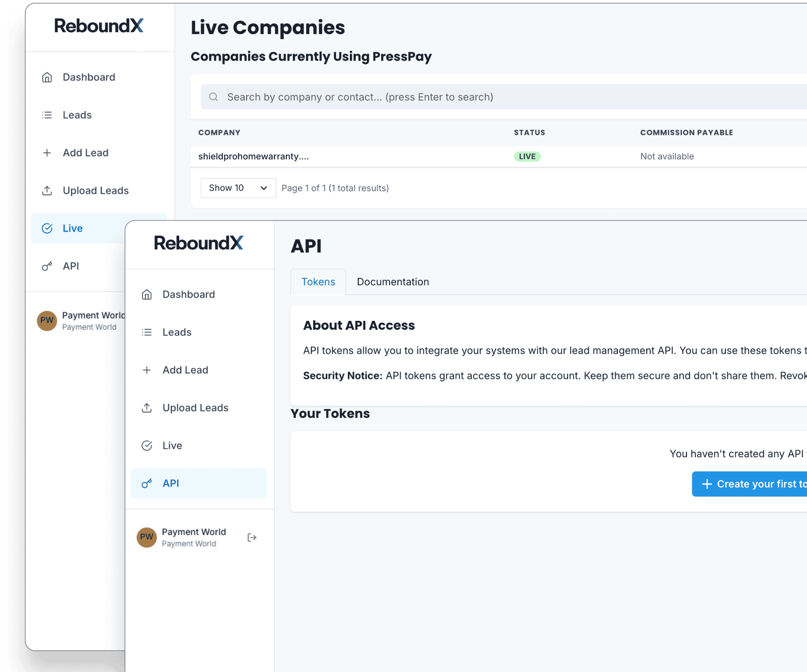Click ReboundX logo in API window
Viewport: 807px width, 672px height.
(x=199, y=243)
